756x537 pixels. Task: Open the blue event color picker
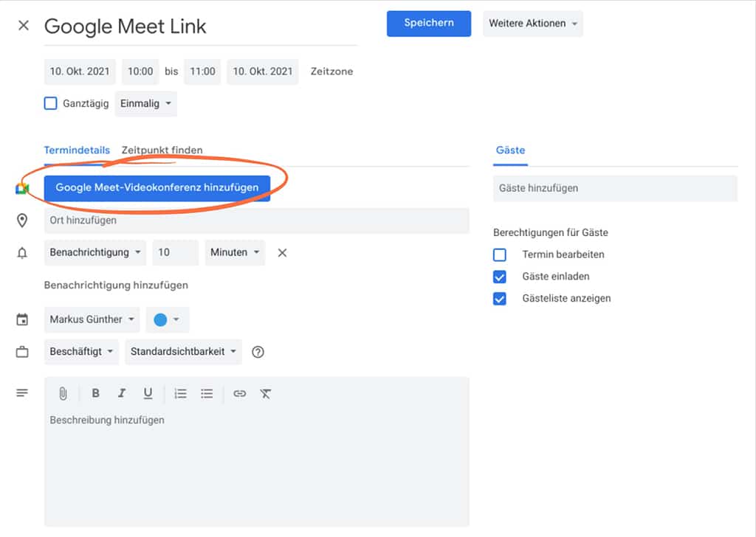coord(167,319)
